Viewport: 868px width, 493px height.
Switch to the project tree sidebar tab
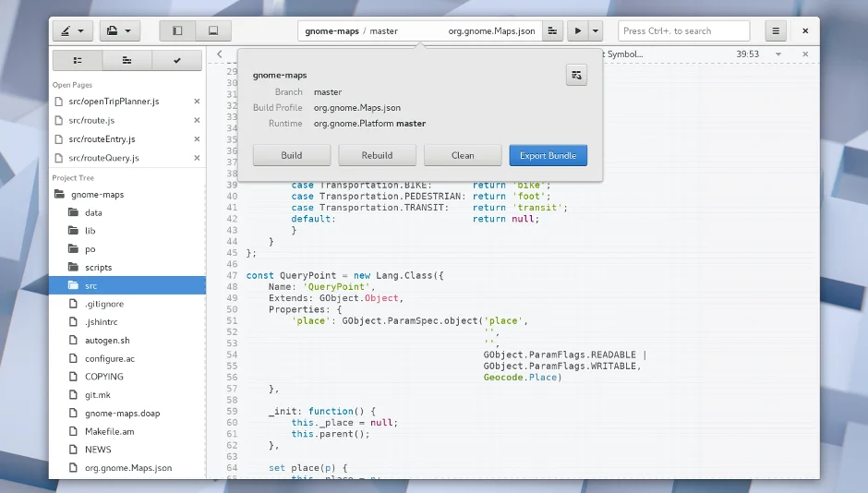(78, 61)
